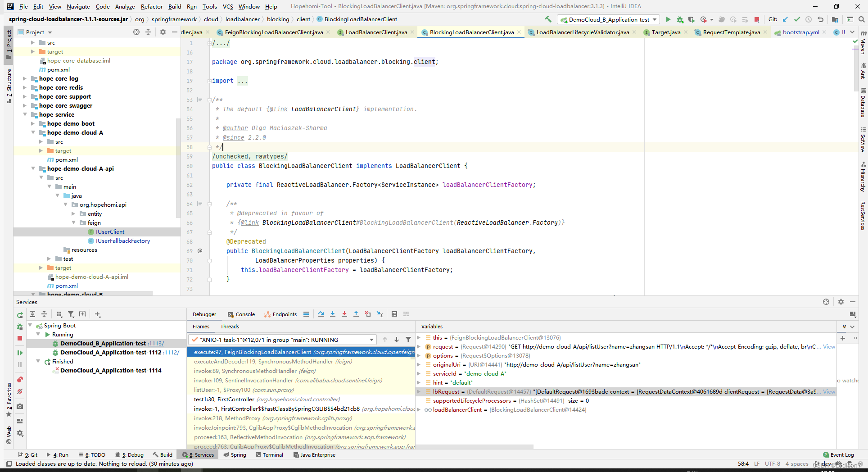Image resolution: width=868 pixels, height=472 pixels.
Task: Open the Analyze menu
Action: pyautogui.click(x=125, y=6)
